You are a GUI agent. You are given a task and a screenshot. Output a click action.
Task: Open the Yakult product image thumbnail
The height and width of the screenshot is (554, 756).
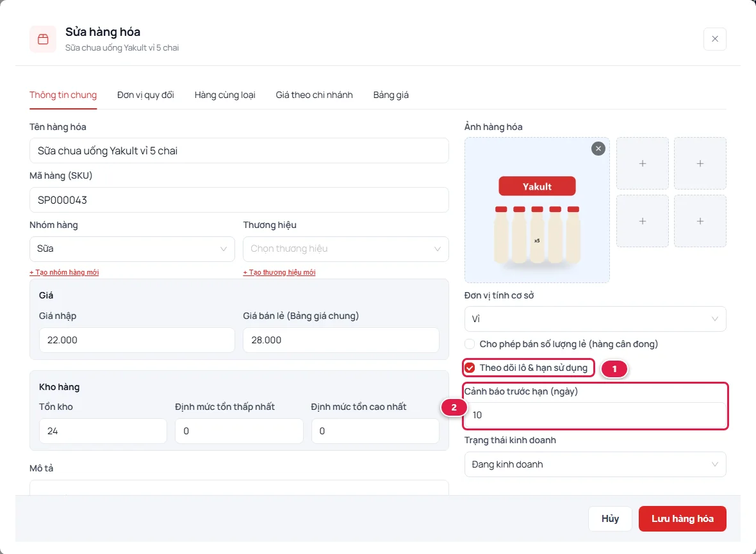pos(537,210)
